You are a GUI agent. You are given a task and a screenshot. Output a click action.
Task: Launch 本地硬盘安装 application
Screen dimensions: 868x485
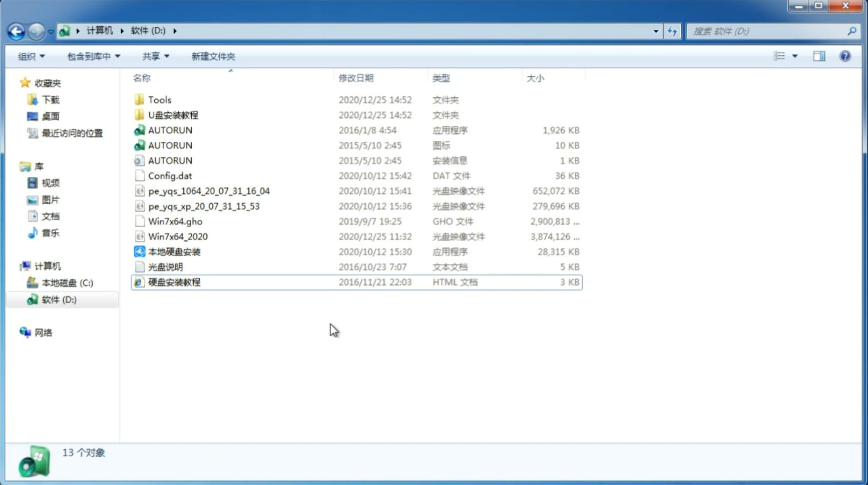(174, 251)
